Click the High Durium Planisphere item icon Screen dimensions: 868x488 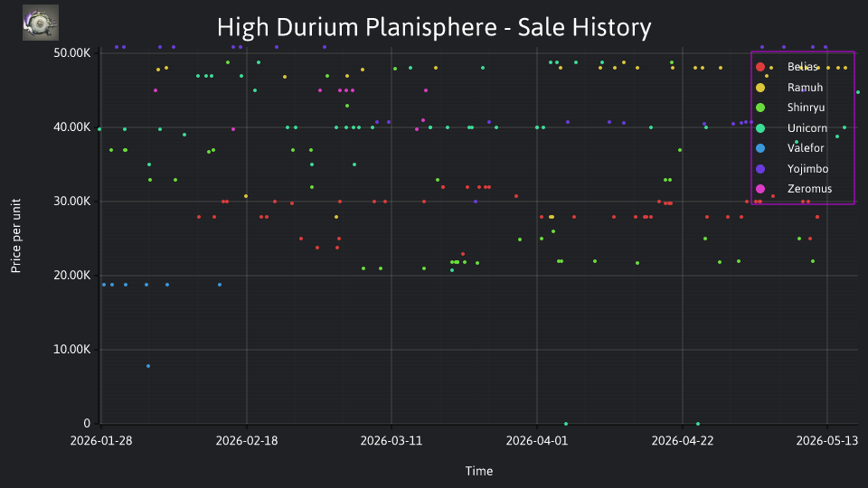pos(41,23)
